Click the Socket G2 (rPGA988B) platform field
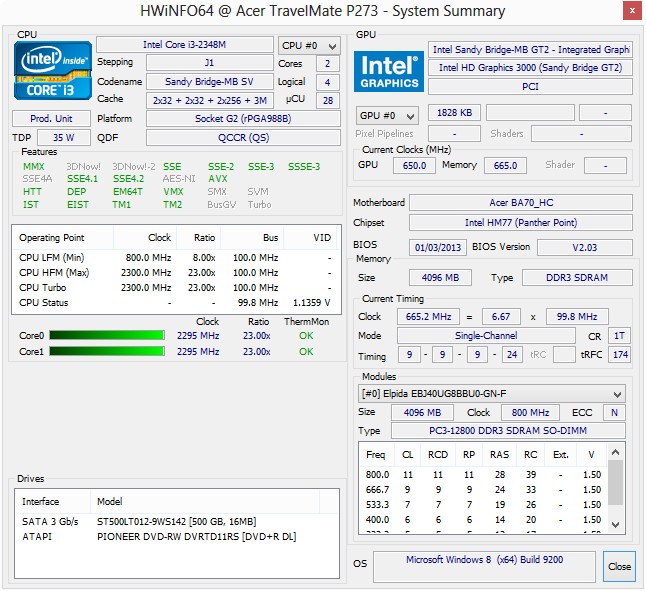This screenshot has width=646, height=591. 243,119
